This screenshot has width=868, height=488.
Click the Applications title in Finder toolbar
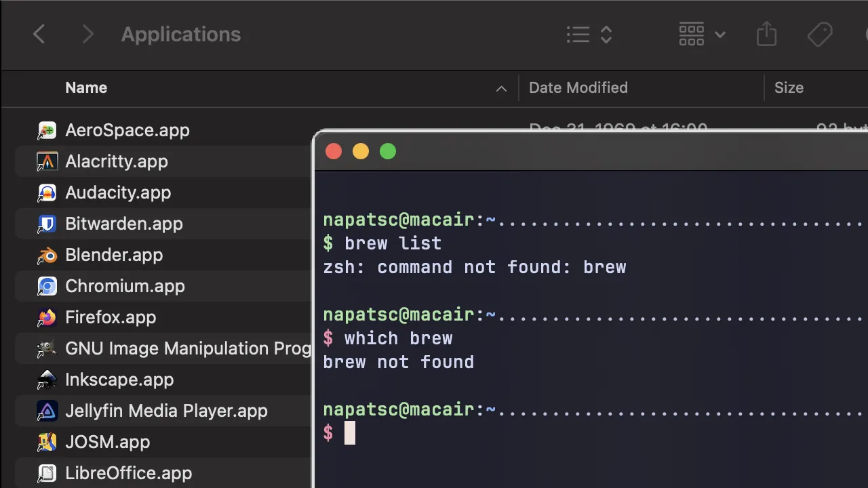(x=181, y=35)
